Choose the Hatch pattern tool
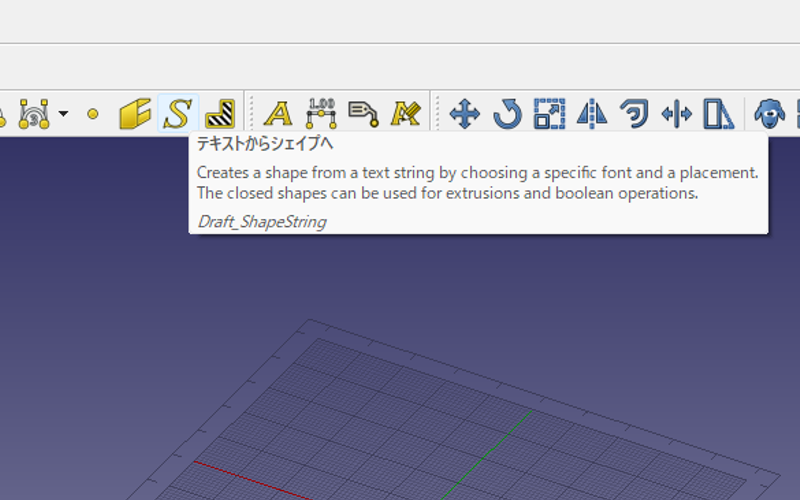This screenshot has width=800, height=500. pyautogui.click(x=219, y=114)
